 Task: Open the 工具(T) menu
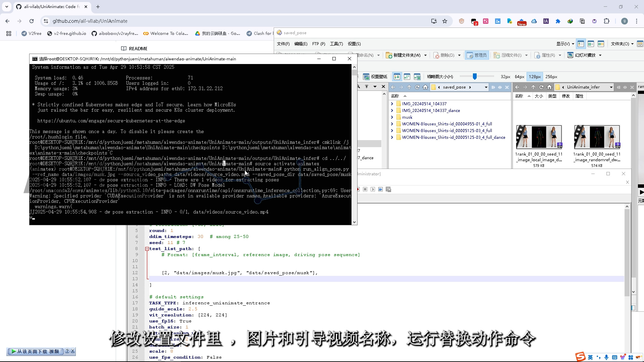click(x=336, y=44)
